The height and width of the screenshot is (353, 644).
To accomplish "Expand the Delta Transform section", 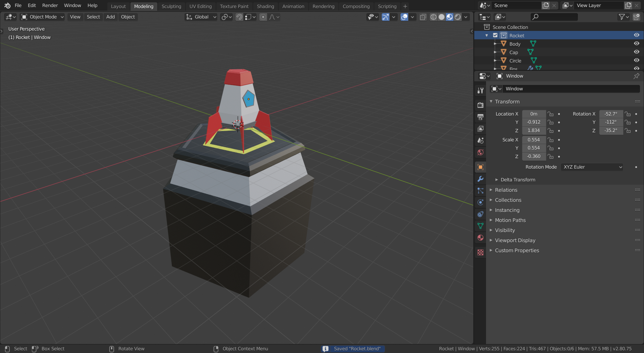I will (x=518, y=180).
